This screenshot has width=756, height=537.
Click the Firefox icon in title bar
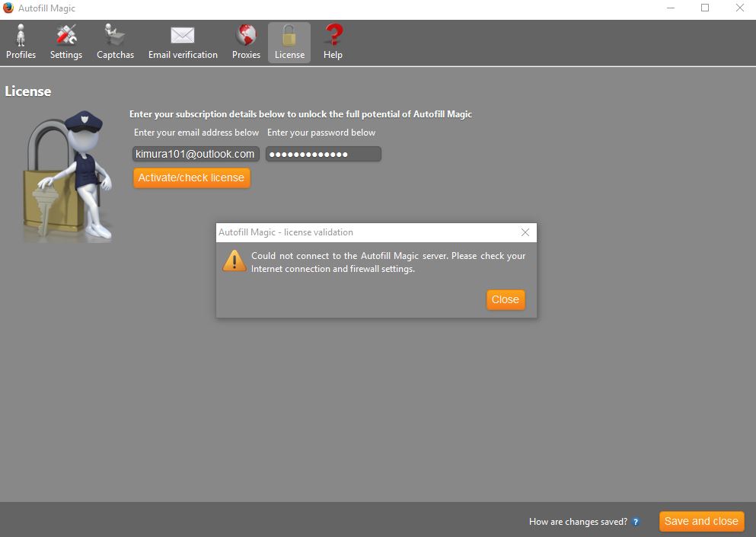(x=8, y=8)
